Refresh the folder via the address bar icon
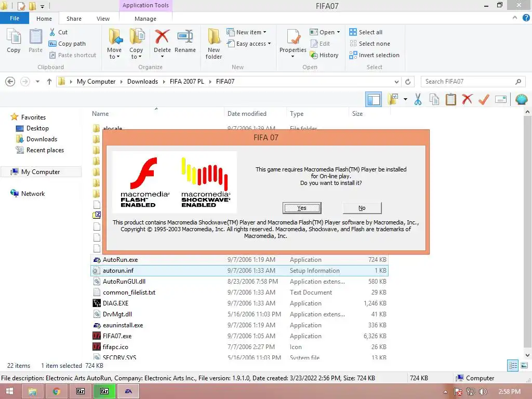The width and height of the screenshot is (532, 399). coord(408,82)
